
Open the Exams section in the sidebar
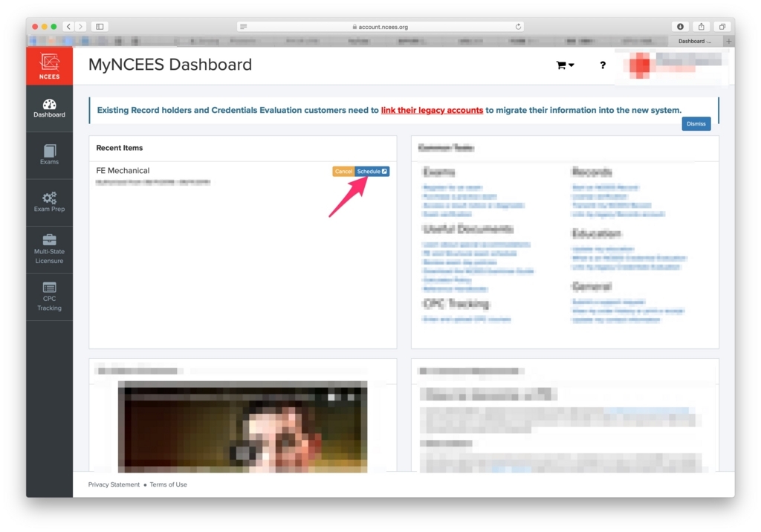(50, 155)
